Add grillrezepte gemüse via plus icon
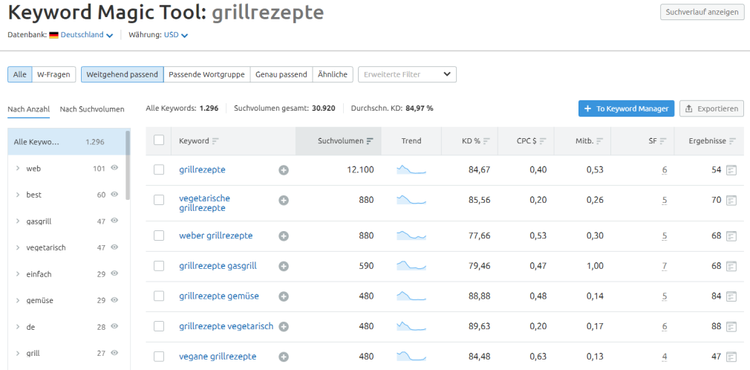 (284, 296)
